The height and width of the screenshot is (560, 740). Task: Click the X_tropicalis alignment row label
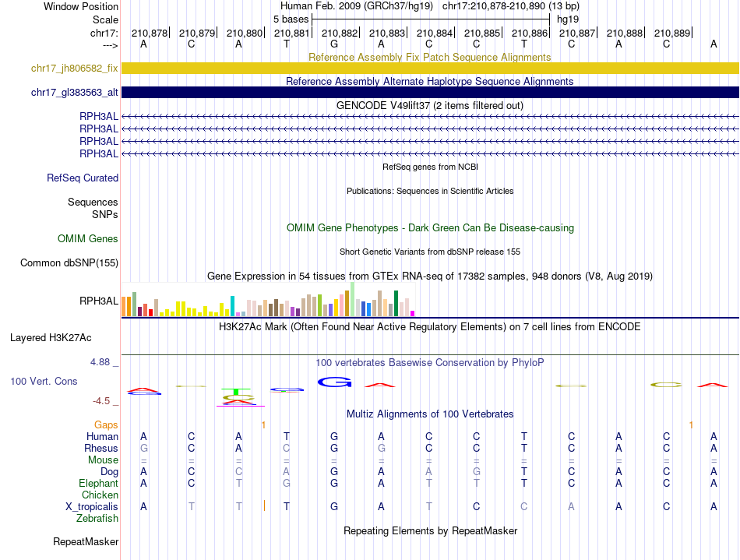[92, 506]
